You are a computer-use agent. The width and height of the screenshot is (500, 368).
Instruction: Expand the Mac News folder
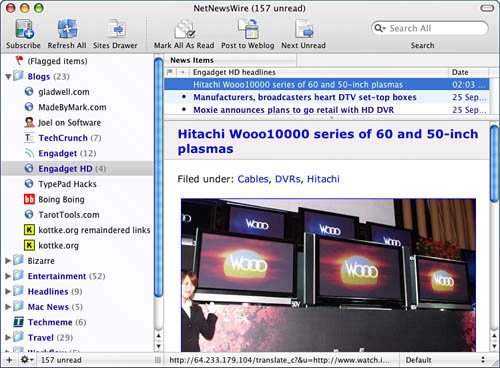[8, 307]
